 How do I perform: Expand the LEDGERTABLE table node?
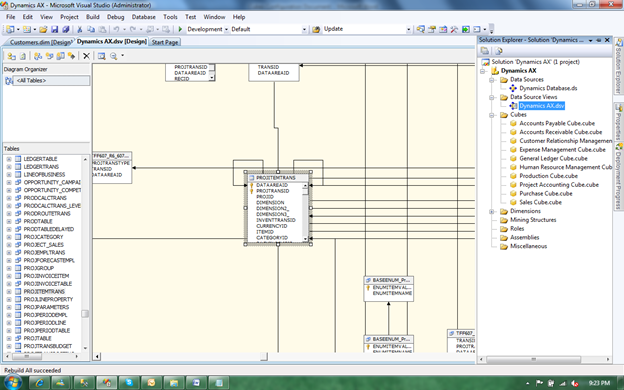coord(9,159)
